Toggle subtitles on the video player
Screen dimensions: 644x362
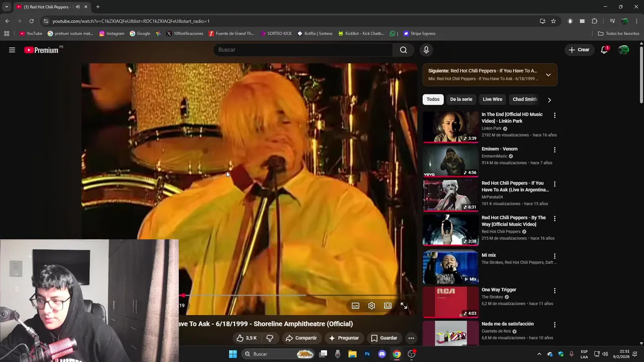pos(355,306)
